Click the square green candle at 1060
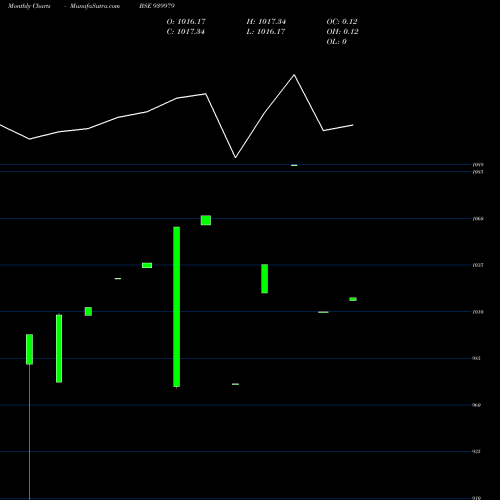This screenshot has height=500, width=500. [x=206, y=220]
